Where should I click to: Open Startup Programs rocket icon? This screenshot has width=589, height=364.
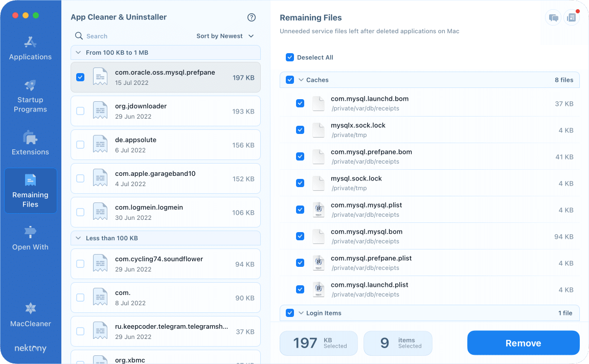pyautogui.click(x=30, y=85)
